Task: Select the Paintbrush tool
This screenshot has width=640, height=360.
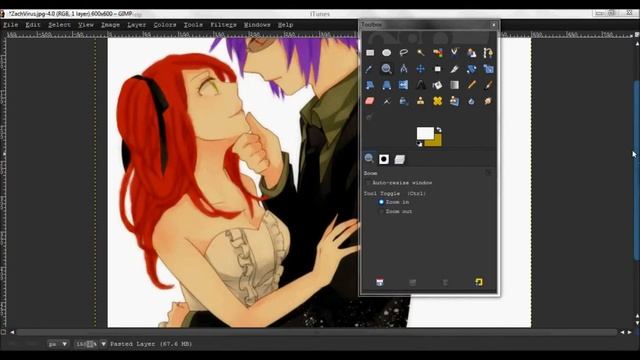Action: (488, 85)
